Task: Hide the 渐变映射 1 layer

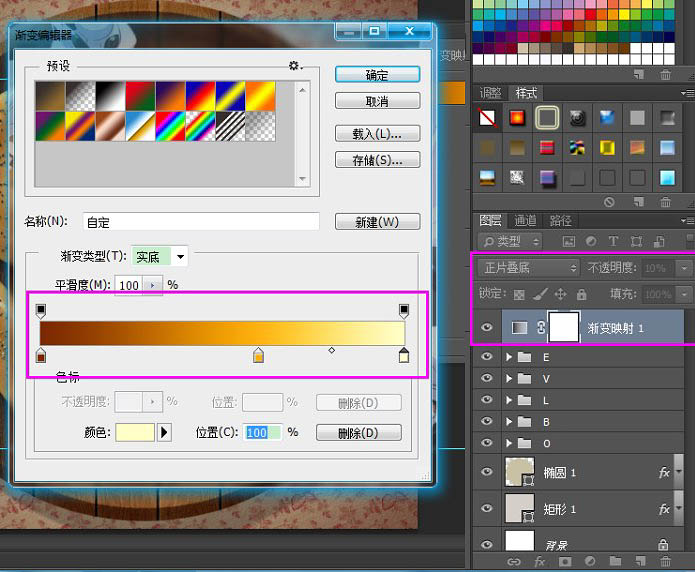Action: point(487,327)
